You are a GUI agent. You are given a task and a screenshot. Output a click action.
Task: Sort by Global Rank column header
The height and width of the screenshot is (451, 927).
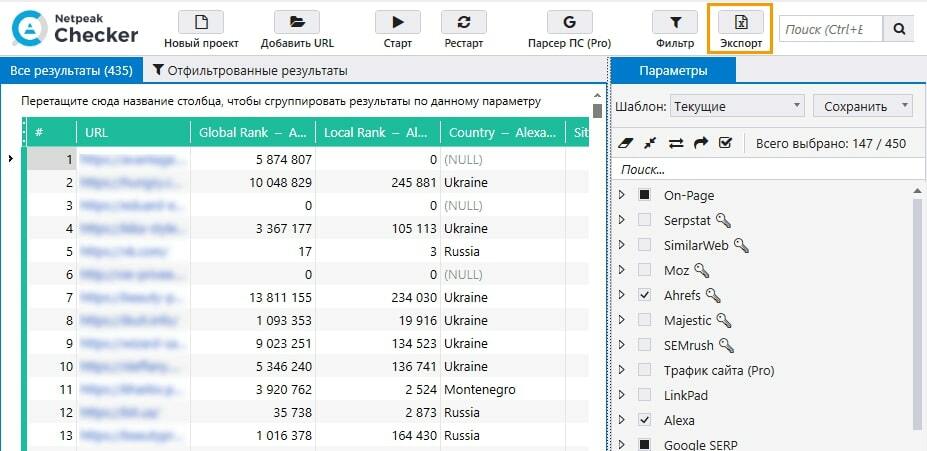(253, 132)
